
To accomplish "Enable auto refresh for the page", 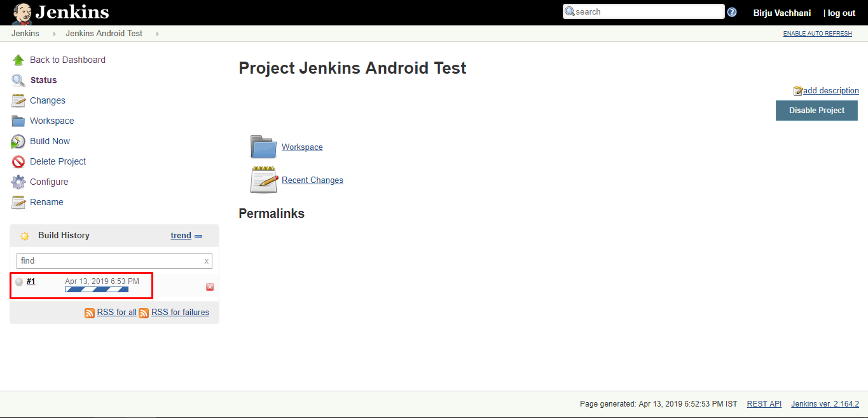I will coord(817,33).
